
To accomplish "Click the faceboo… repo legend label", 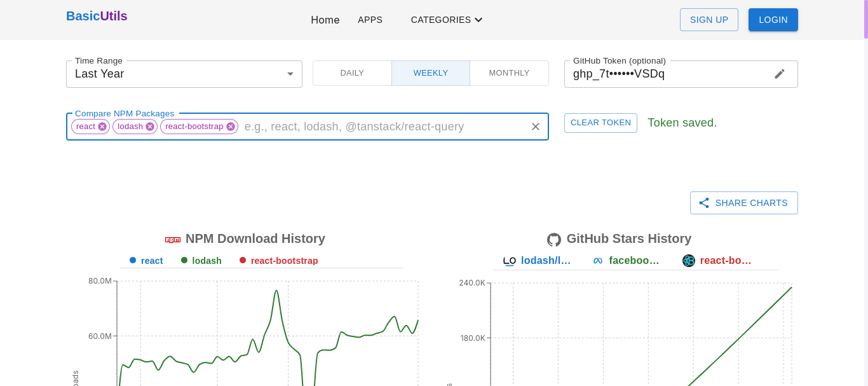I will 634,261.
